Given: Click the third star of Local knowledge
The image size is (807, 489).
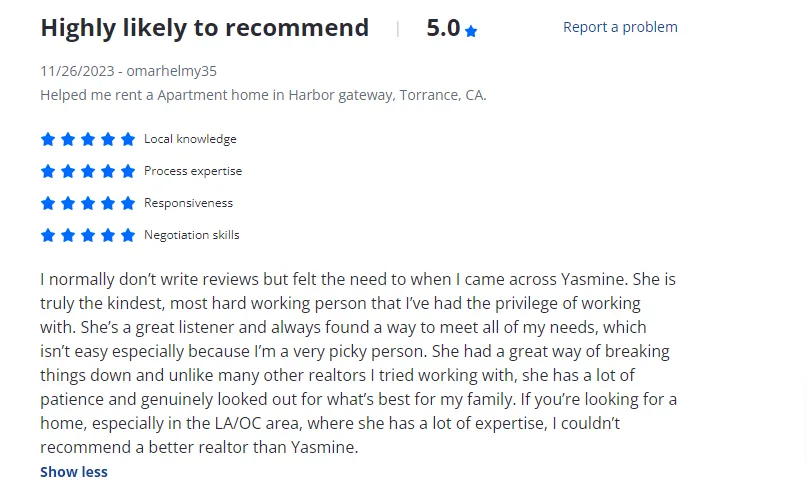Looking at the screenshot, I should [88, 139].
